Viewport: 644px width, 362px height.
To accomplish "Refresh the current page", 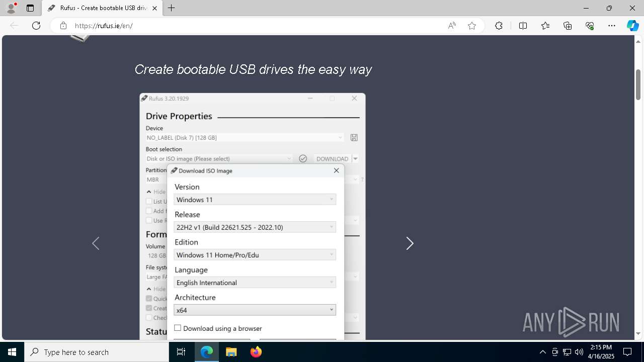I will tap(36, 26).
